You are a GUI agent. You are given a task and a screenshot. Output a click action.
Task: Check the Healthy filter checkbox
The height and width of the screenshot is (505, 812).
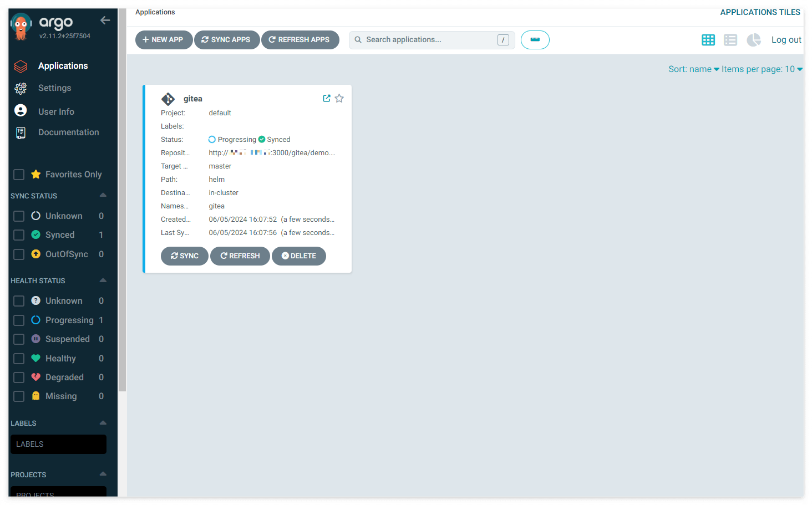19,359
